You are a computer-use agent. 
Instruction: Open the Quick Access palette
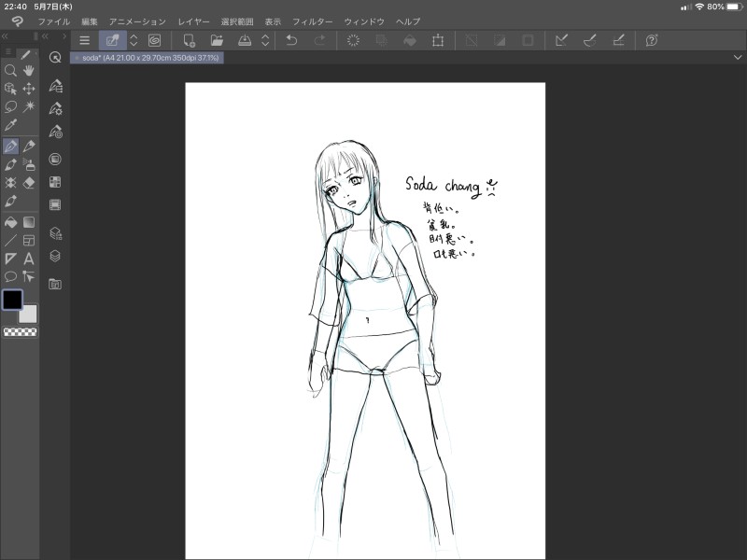(55, 58)
